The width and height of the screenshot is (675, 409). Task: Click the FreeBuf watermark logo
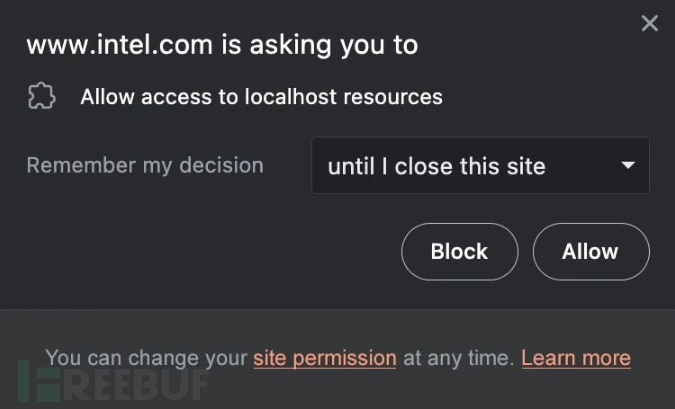click(110, 380)
